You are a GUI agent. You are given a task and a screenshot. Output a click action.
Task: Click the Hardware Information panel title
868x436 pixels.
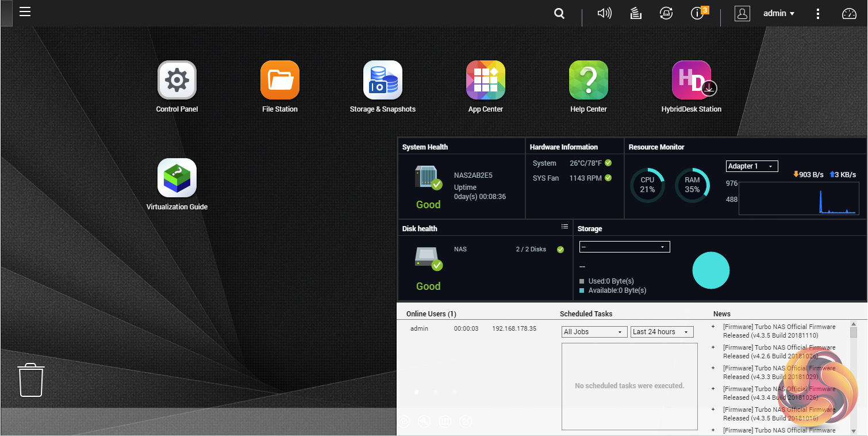pos(564,147)
